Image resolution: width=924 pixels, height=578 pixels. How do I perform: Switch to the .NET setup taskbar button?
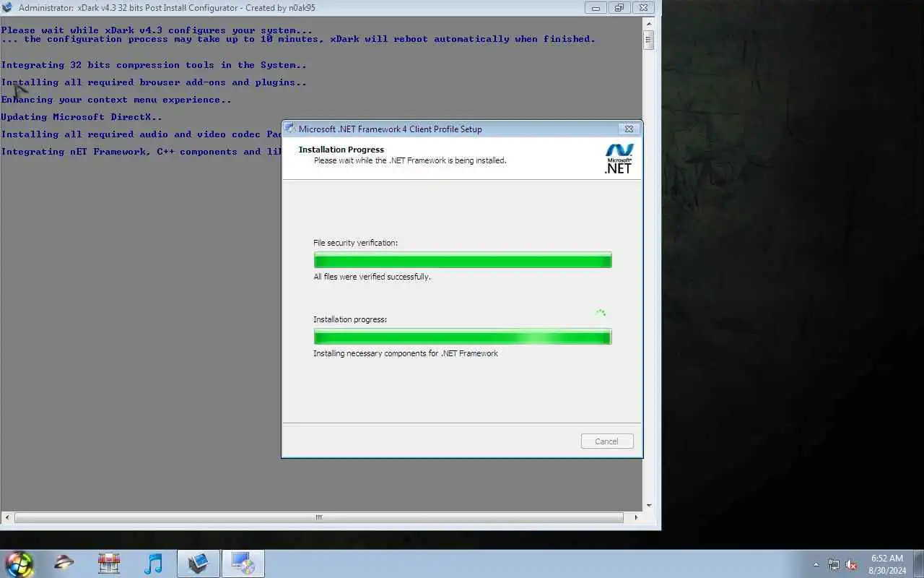tap(243, 564)
